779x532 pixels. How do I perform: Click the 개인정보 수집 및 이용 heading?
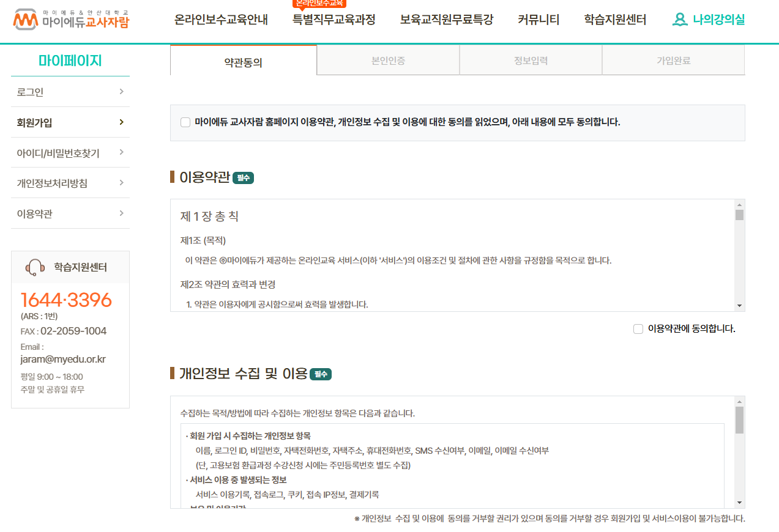click(x=243, y=374)
